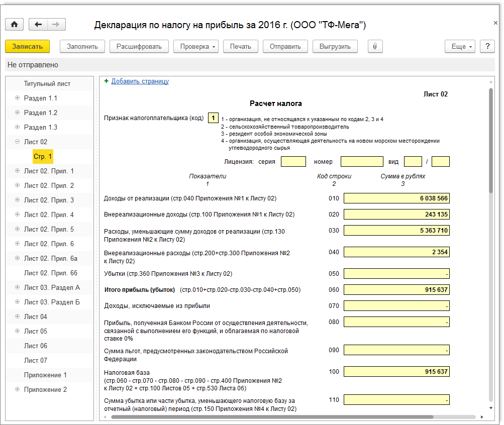Open help with the question mark button

[487, 46]
